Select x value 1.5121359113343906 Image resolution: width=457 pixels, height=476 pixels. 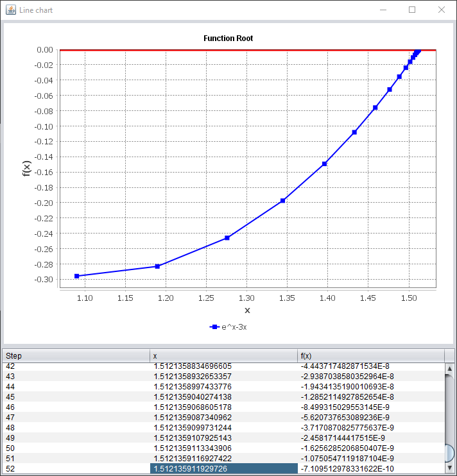click(x=224, y=448)
